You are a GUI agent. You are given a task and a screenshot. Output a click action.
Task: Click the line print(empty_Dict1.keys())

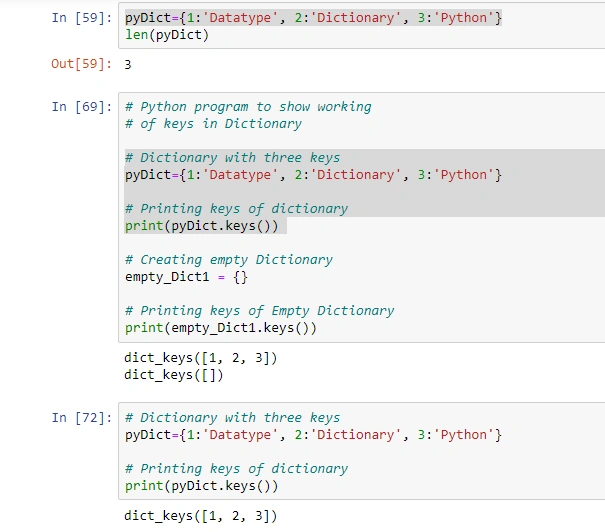click(x=221, y=328)
